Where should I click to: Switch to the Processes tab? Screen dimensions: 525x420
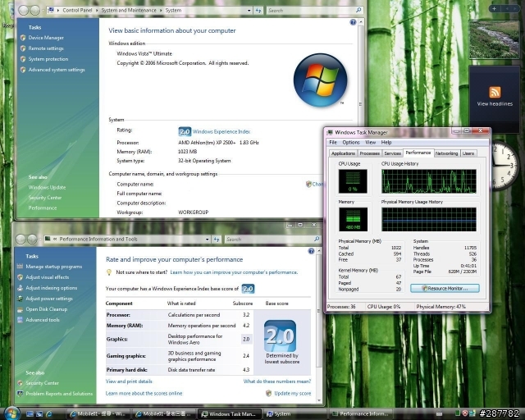click(x=370, y=153)
